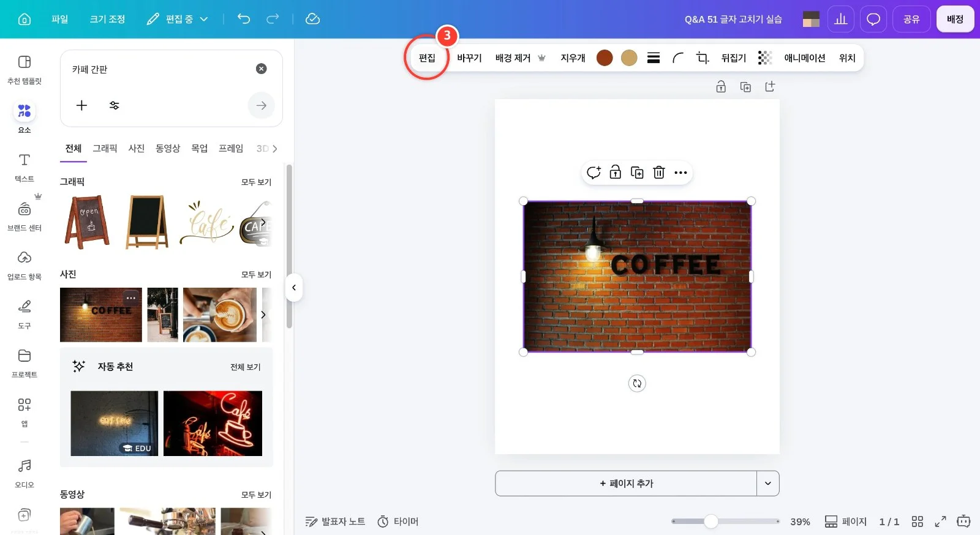980x535 pixels.
Task: Select the 전체 tab
Action: (x=73, y=148)
